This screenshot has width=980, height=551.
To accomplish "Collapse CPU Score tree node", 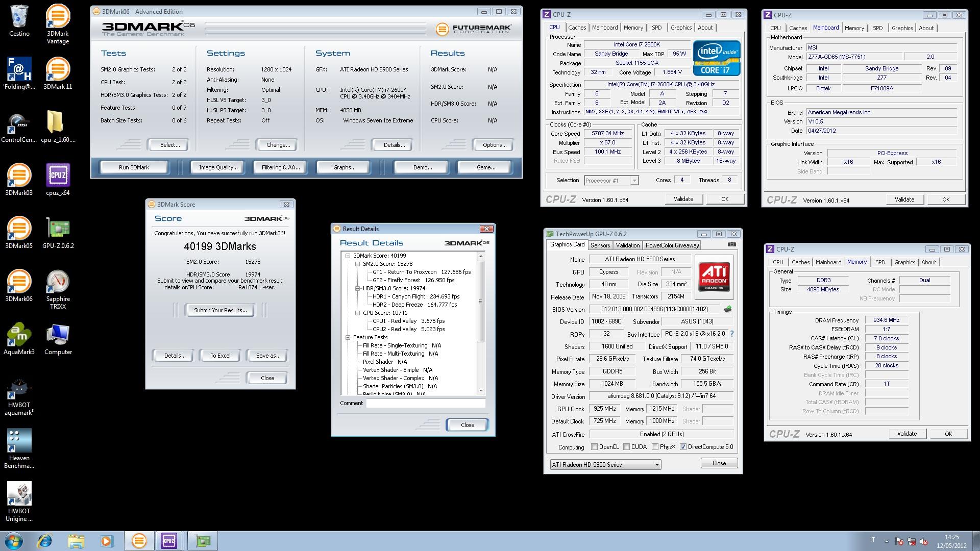I will (x=358, y=313).
